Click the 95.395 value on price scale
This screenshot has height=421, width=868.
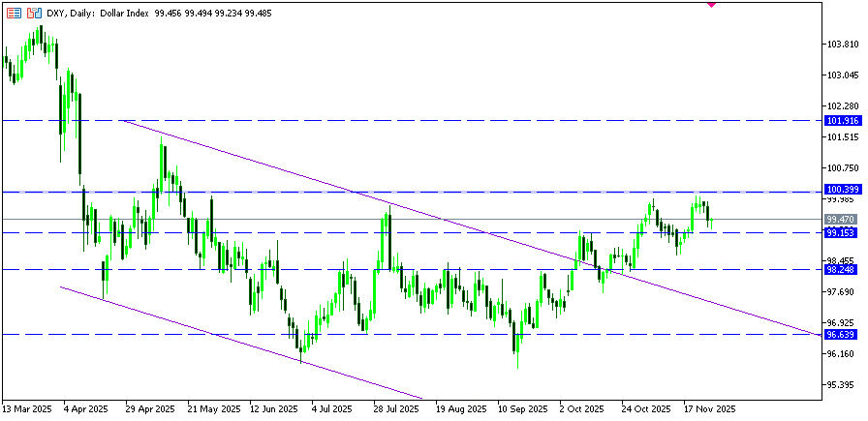[839, 384]
